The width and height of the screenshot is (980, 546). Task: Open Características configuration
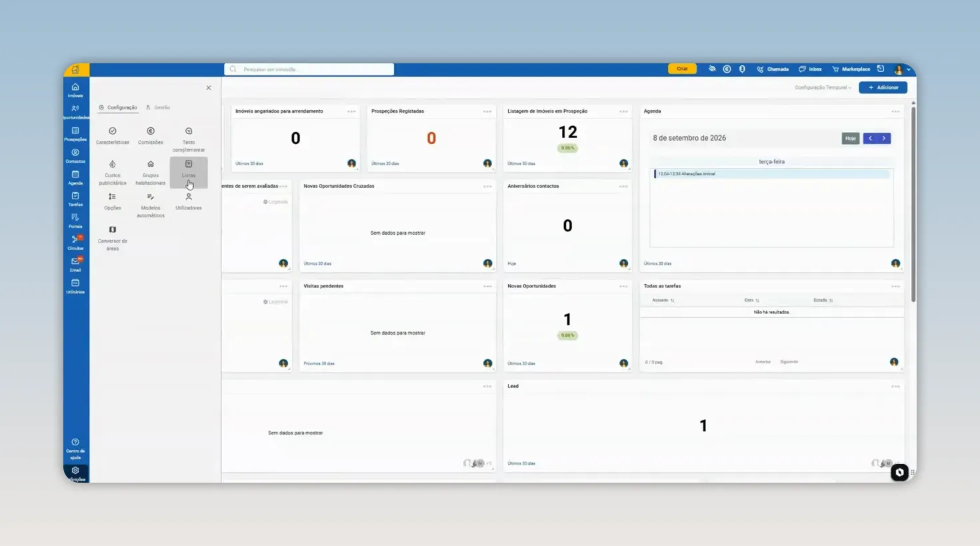coord(113,135)
